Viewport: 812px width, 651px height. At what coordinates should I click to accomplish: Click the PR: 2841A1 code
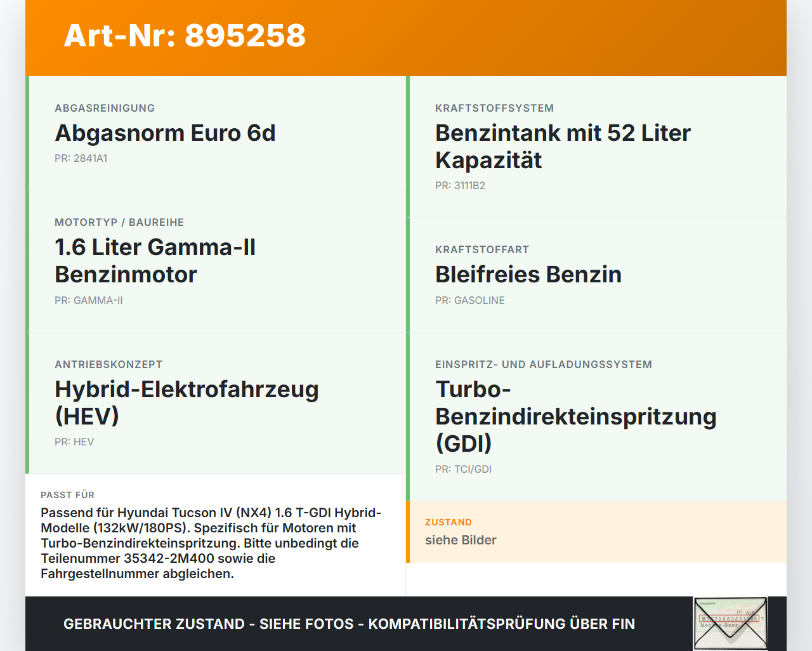(81, 159)
